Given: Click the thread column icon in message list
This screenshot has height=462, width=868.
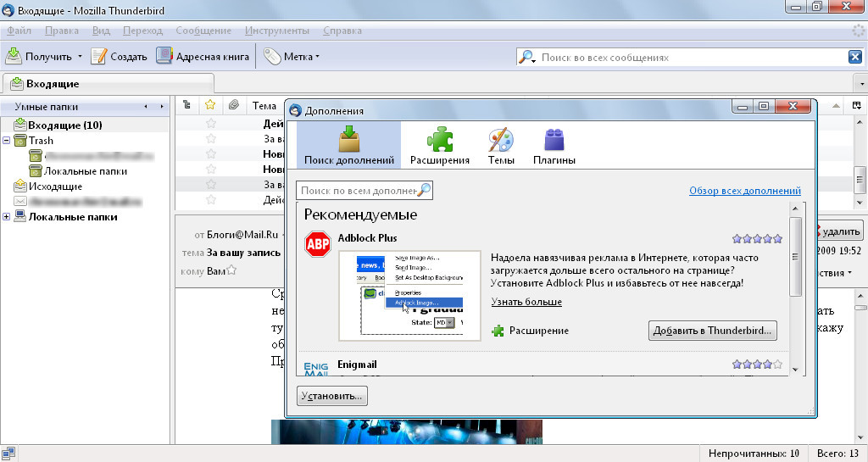Looking at the screenshot, I should 187,105.
